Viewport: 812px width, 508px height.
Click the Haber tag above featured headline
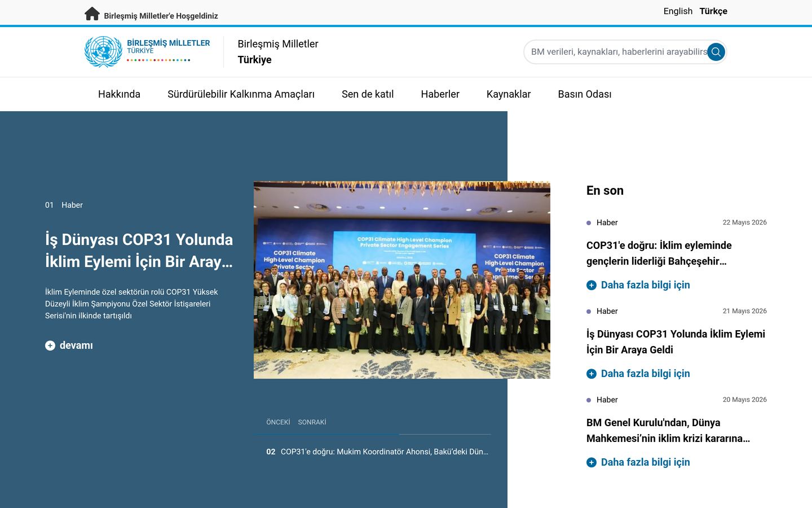[72, 205]
